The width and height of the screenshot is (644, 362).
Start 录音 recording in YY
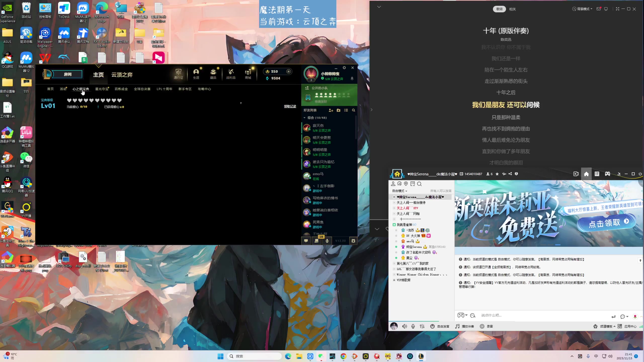click(486, 326)
